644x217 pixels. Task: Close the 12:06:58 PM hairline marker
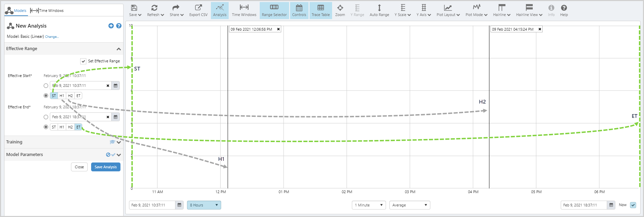coord(278,29)
